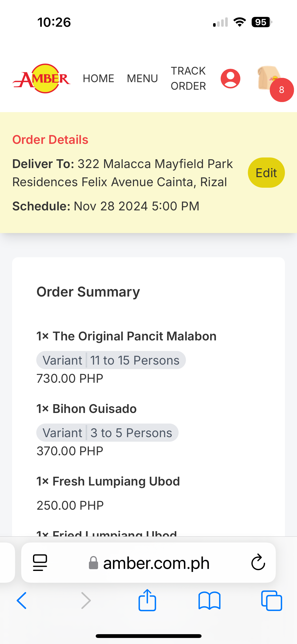This screenshot has height=644, width=297.
Task: Tap the Fresh Lumpiang Ubod item
Action: pos(108,481)
